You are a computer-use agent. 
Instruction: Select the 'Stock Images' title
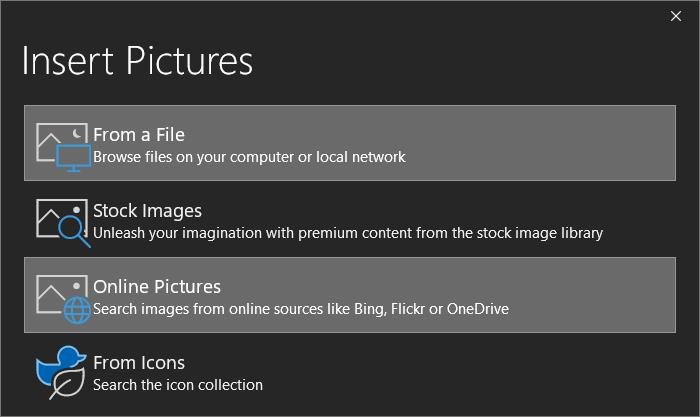click(x=147, y=211)
